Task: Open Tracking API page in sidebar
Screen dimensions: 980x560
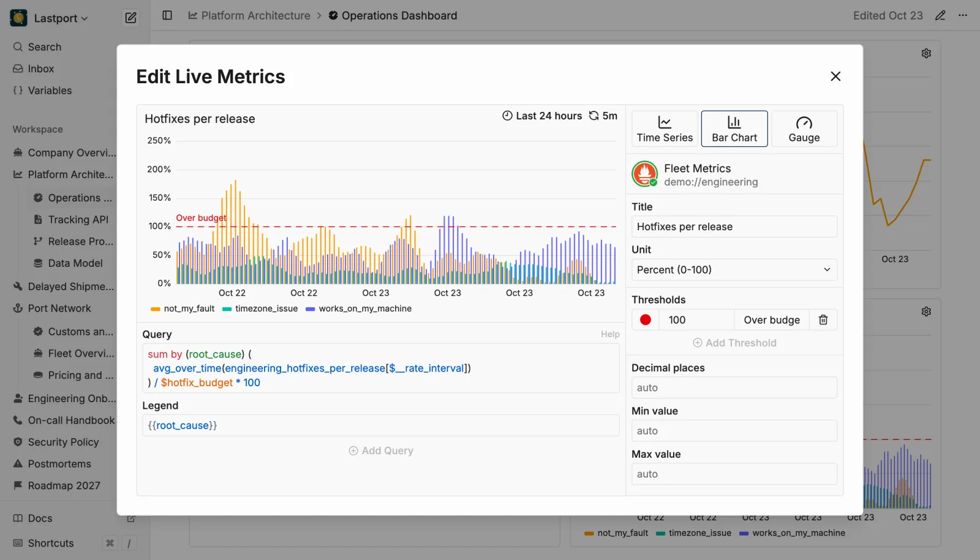Action: point(72,220)
